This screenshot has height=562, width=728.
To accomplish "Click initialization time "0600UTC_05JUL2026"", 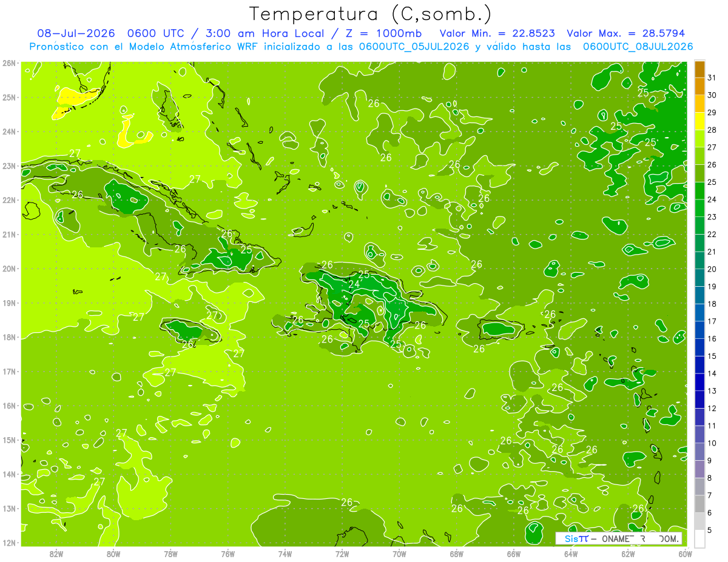I will pos(414,47).
